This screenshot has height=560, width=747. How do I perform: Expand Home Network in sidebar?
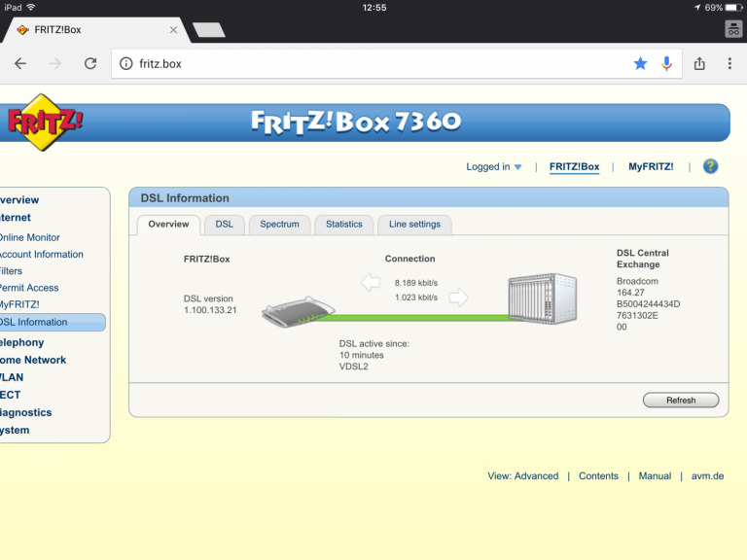coord(33,360)
